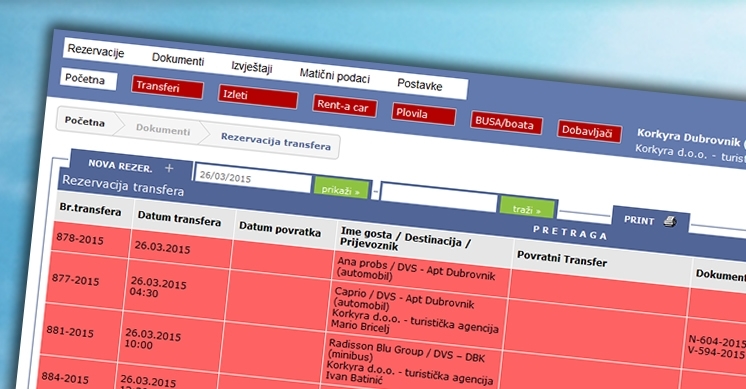Click the white Početna button
Viewport: 746px width, 389px height.
(88, 79)
